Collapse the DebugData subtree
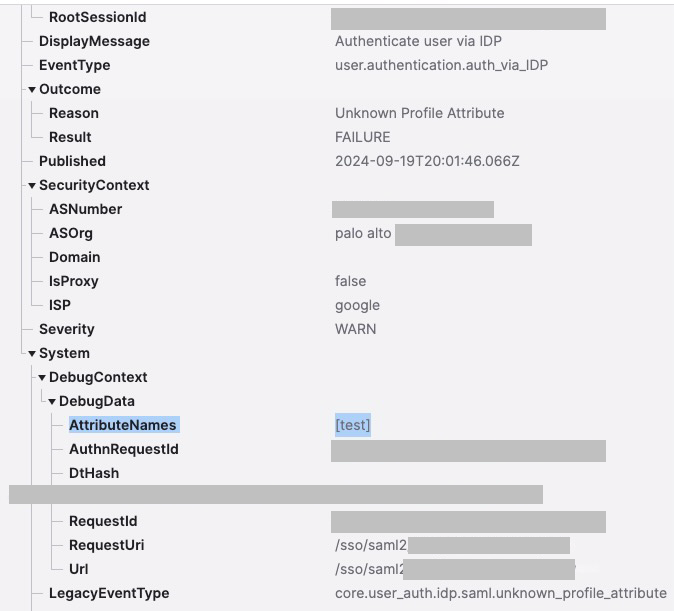The height and width of the screenshot is (611, 674). [52, 402]
